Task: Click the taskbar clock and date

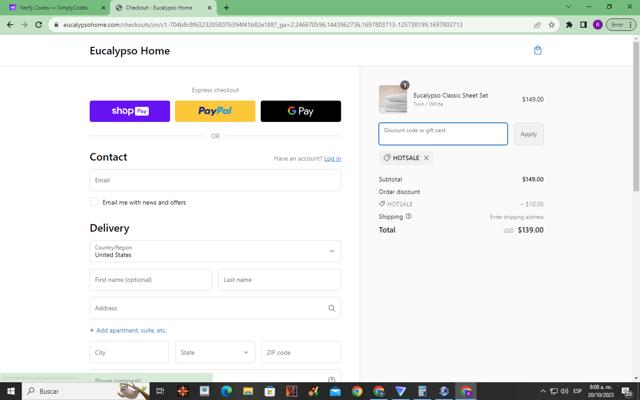Action: tap(600, 391)
